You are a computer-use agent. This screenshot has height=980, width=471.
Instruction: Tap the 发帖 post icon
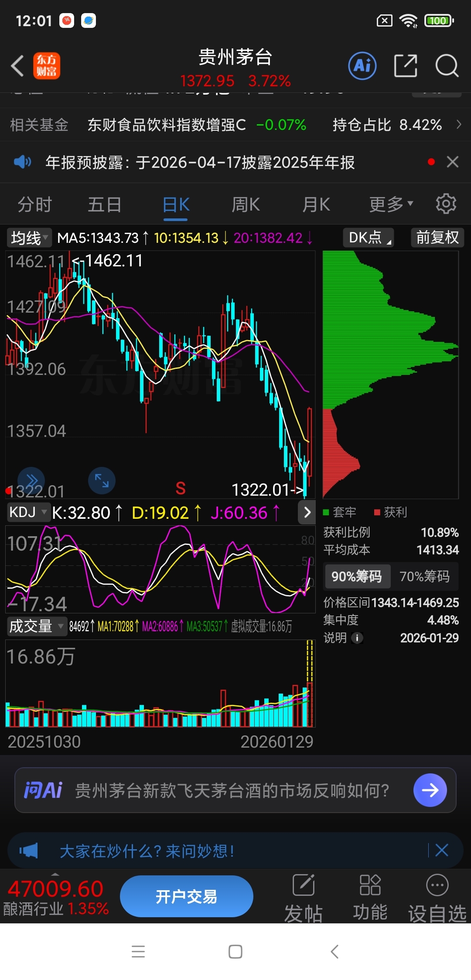(x=304, y=898)
